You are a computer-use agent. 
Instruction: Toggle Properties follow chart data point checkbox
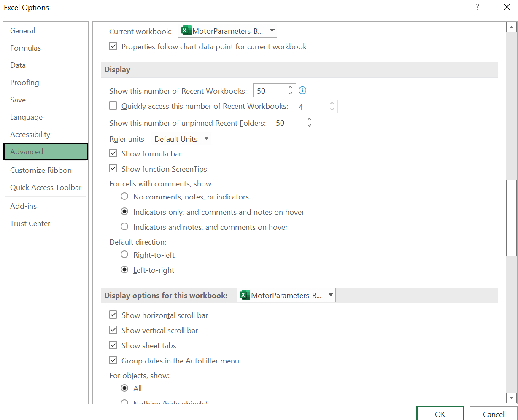tap(113, 46)
